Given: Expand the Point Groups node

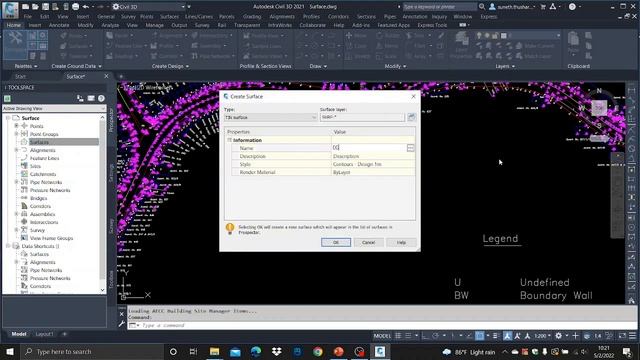Looking at the screenshot, I should point(16,134).
